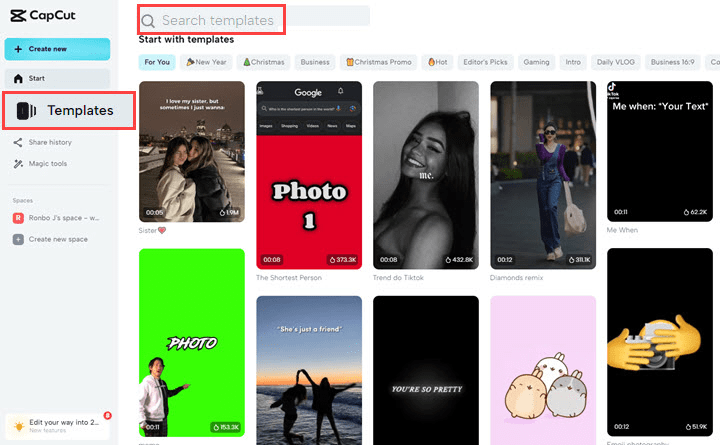
Task: Open Edit your way into 2... banner
Action: [57, 426]
